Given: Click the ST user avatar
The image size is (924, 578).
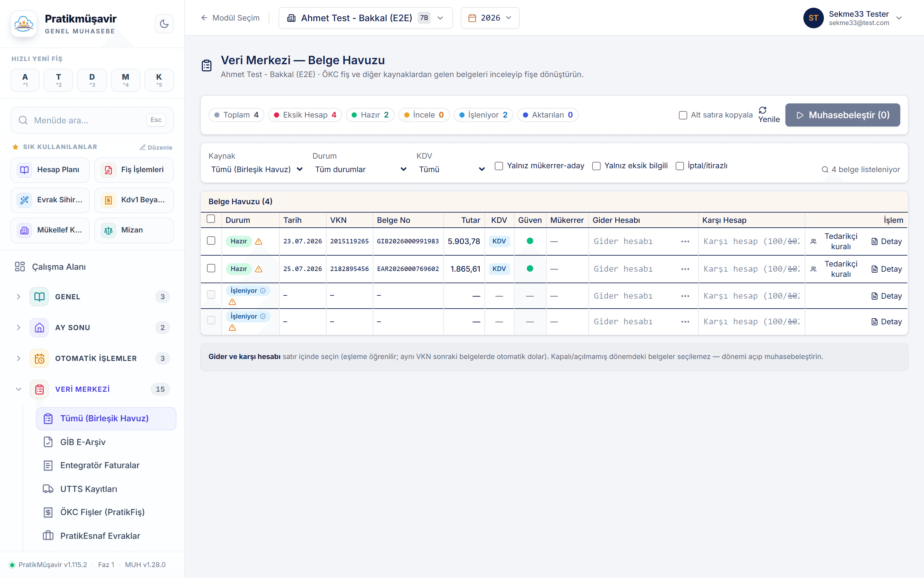Looking at the screenshot, I should (x=813, y=18).
